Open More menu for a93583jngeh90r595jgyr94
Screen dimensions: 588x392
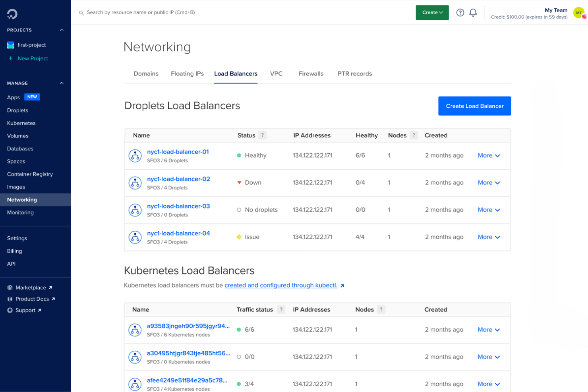coord(489,330)
